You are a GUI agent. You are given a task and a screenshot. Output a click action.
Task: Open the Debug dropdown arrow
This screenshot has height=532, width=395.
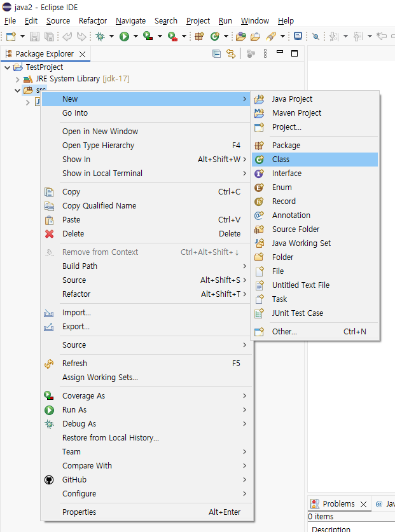tap(111, 36)
